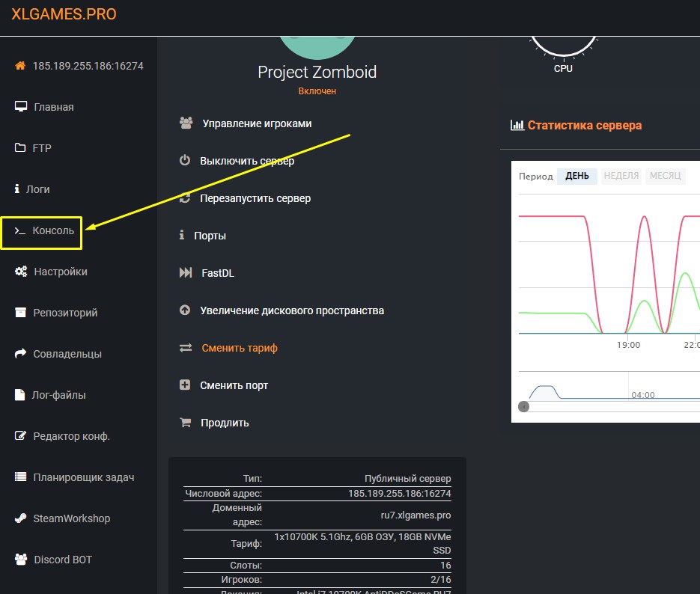
Task: Open server address 185.189.255.186:16274 in sidebar
Action: click(x=88, y=66)
